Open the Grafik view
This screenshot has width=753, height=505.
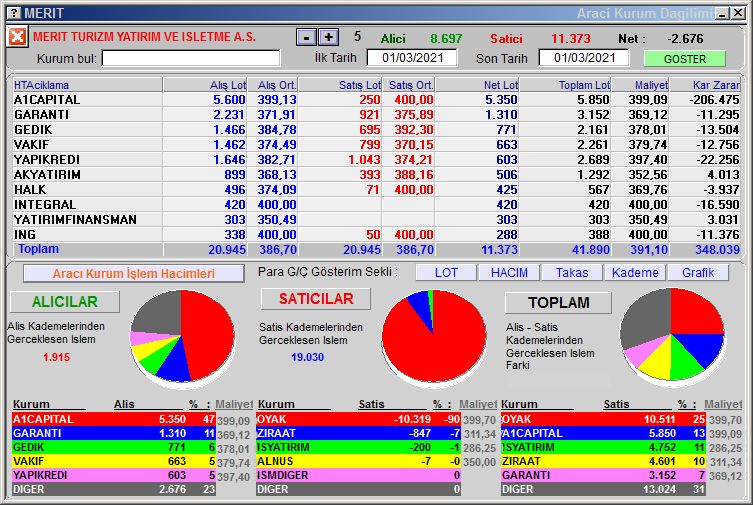click(x=698, y=273)
